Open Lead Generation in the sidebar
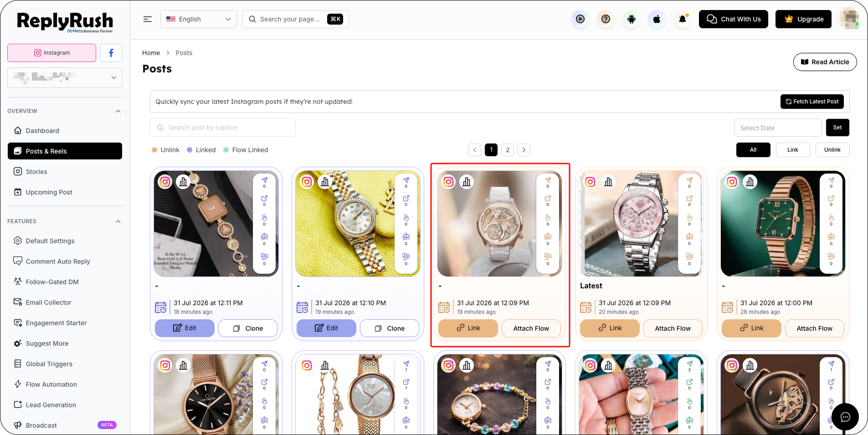Image resolution: width=868 pixels, height=435 pixels. [65, 405]
